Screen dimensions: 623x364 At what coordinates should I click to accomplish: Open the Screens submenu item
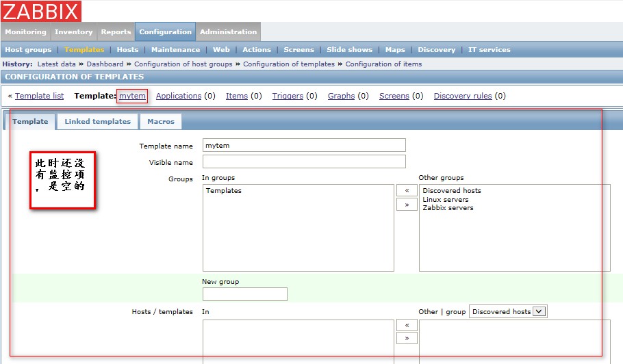coord(298,50)
